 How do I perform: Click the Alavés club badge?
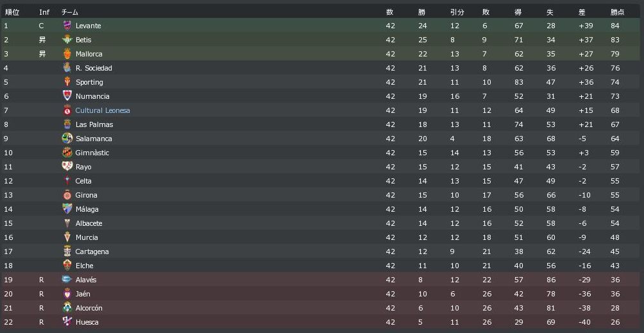[x=67, y=280]
